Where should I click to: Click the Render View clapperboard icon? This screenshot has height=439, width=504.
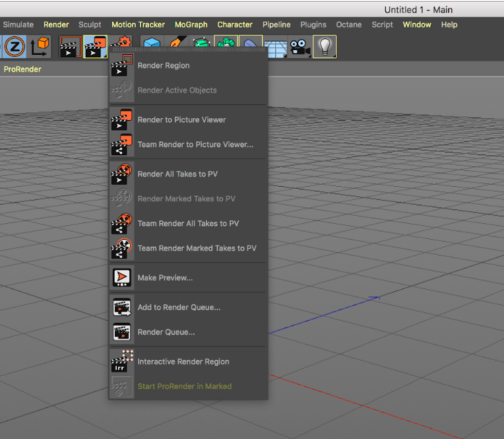click(71, 47)
